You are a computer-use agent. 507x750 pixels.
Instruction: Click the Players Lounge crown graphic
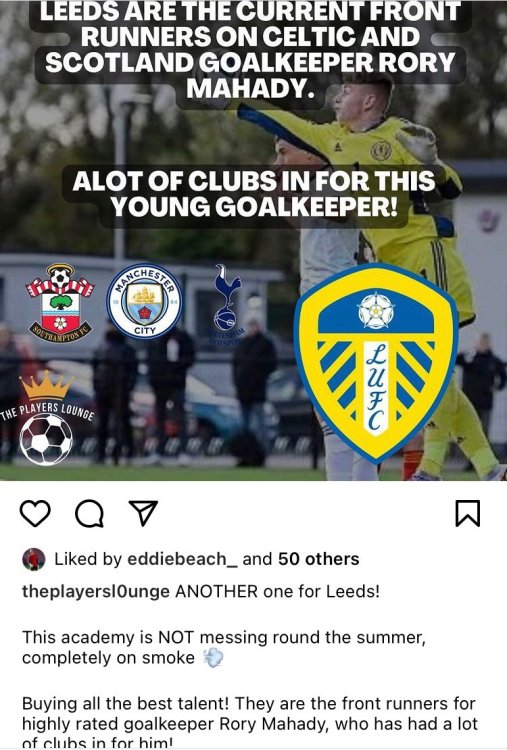(x=46, y=386)
